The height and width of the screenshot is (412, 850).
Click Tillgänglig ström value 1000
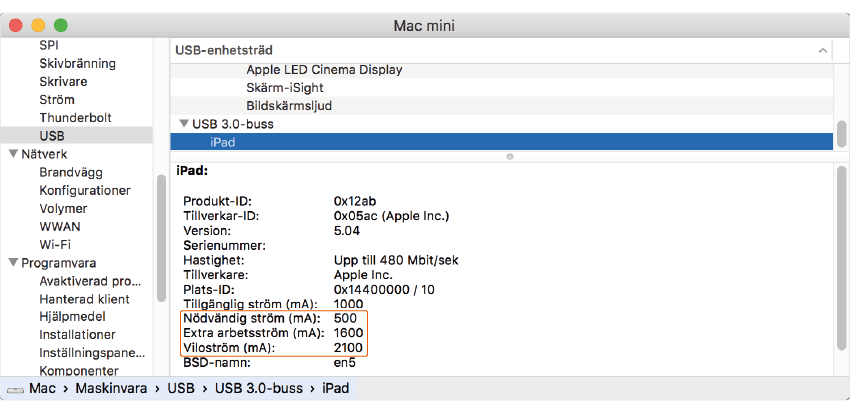[349, 304]
